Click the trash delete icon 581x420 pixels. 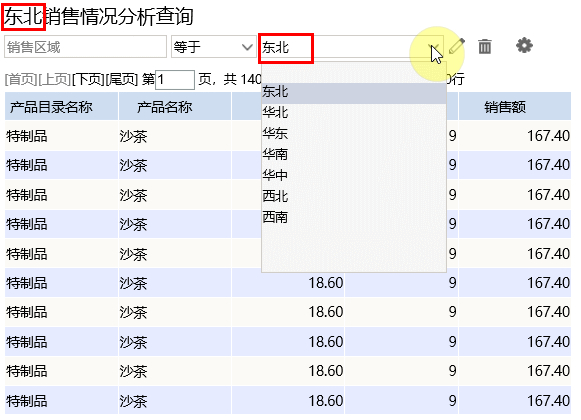coord(485,47)
